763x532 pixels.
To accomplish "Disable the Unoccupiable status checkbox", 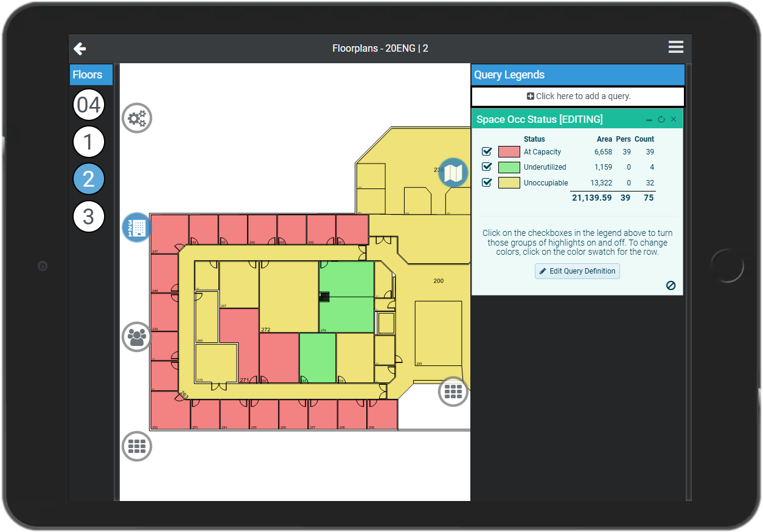I will [486, 182].
